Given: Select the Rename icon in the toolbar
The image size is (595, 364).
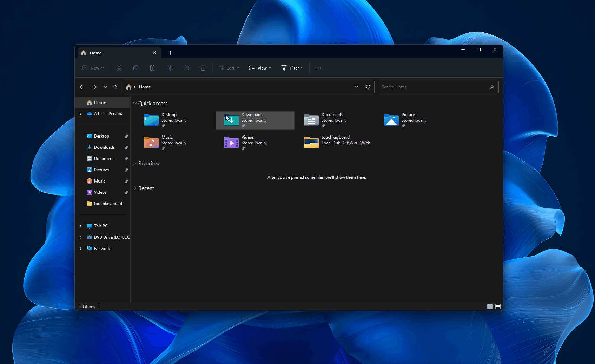Looking at the screenshot, I should tap(170, 68).
